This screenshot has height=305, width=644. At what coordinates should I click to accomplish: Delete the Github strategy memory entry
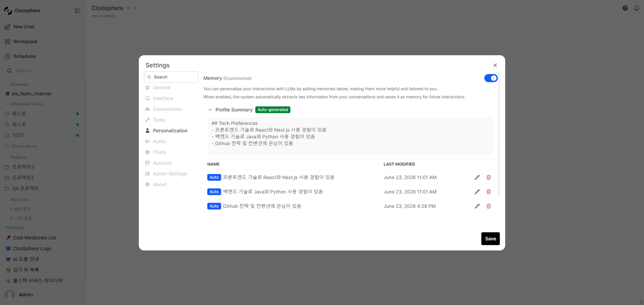pyautogui.click(x=488, y=206)
